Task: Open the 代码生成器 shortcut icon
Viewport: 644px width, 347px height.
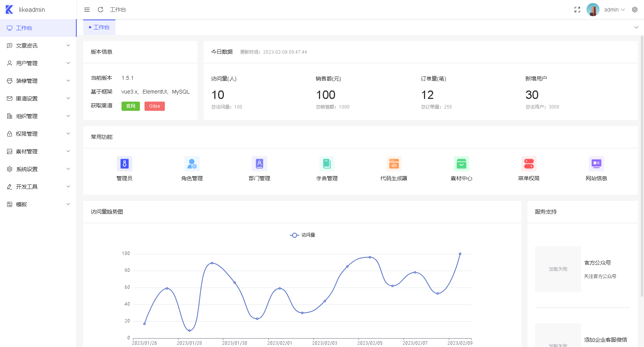Action: [394, 164]
